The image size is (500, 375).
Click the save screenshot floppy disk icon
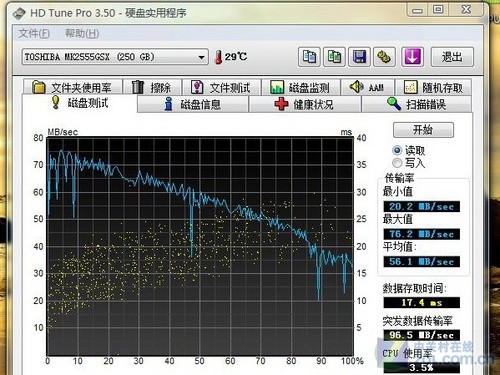pos(359,57)
